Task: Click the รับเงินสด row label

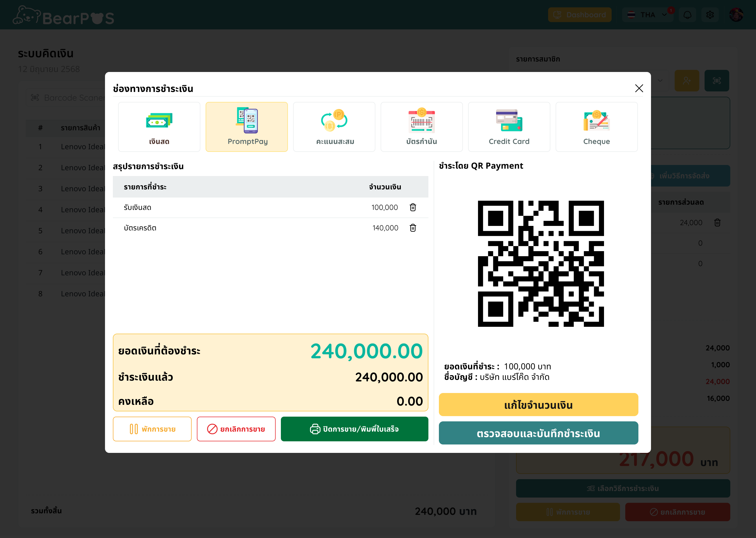Action: 137,208
